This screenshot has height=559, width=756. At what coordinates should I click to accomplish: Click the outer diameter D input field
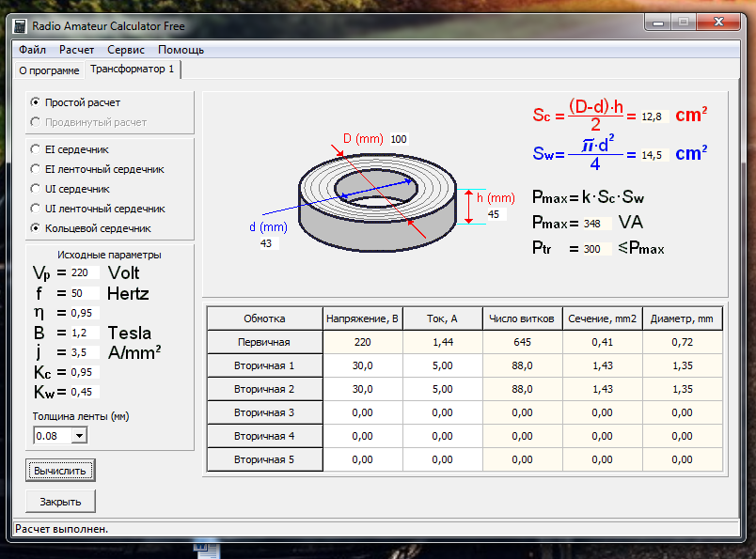[x=399, y=139]
